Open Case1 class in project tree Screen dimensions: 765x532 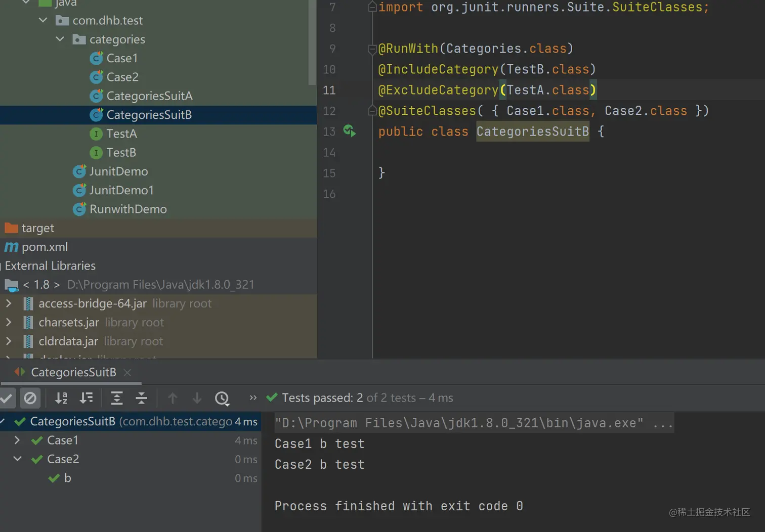pos(122,58)
